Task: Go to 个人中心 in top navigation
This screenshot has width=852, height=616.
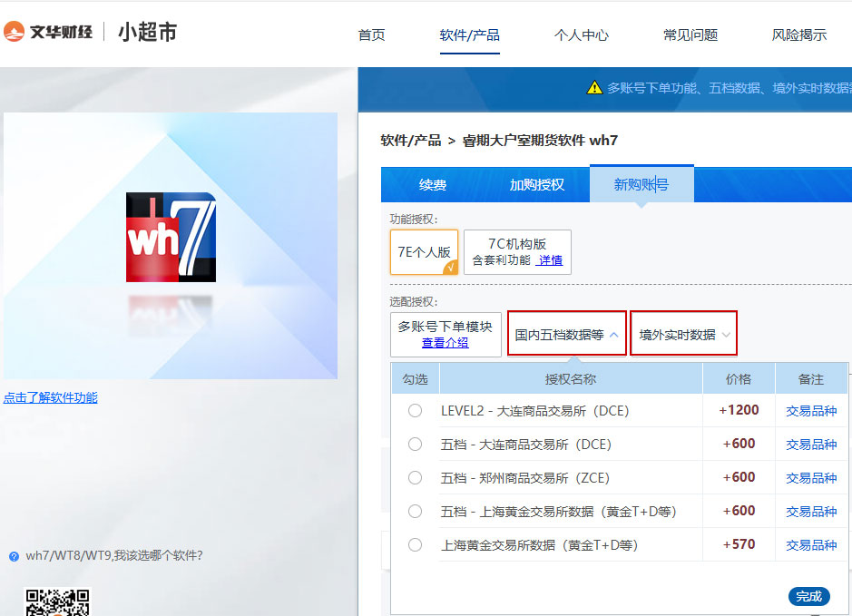Action: [x=581, y=35]
